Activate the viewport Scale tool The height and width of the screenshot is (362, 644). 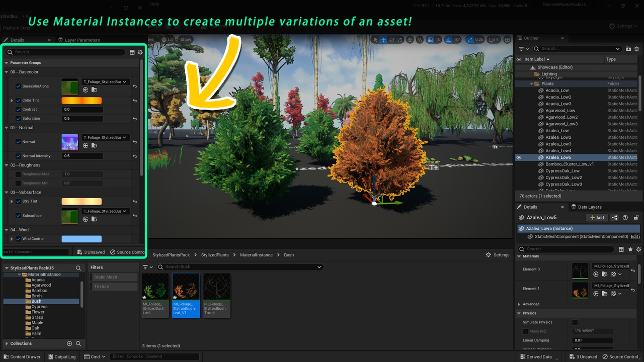point(399,40)
